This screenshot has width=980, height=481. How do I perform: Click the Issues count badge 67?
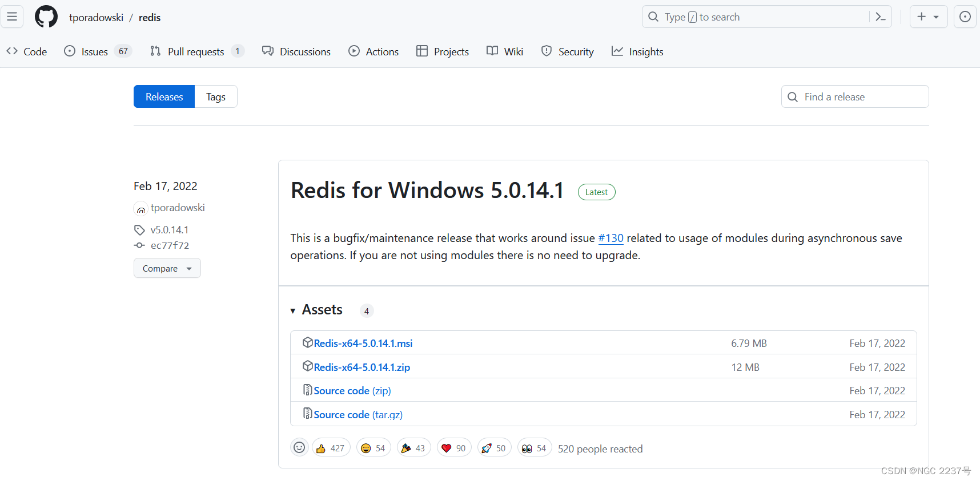pyautogui.click(x=123, y=51)
